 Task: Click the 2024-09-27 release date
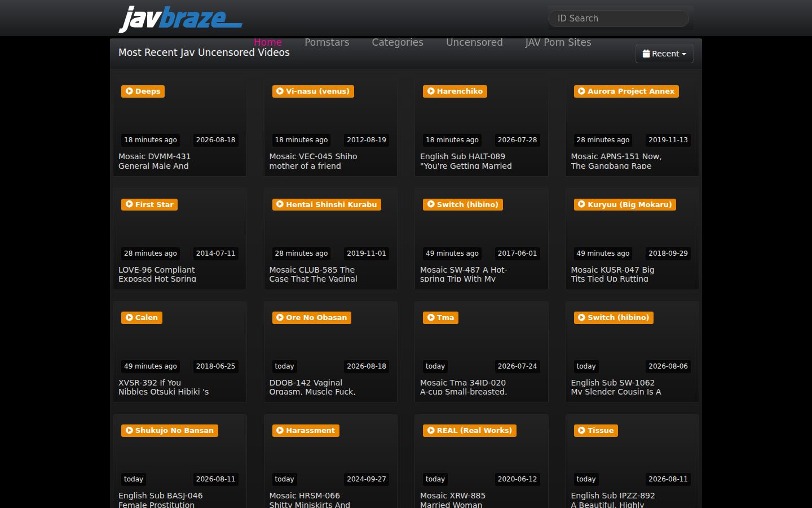pyautogui.click(x=367, y=479)
